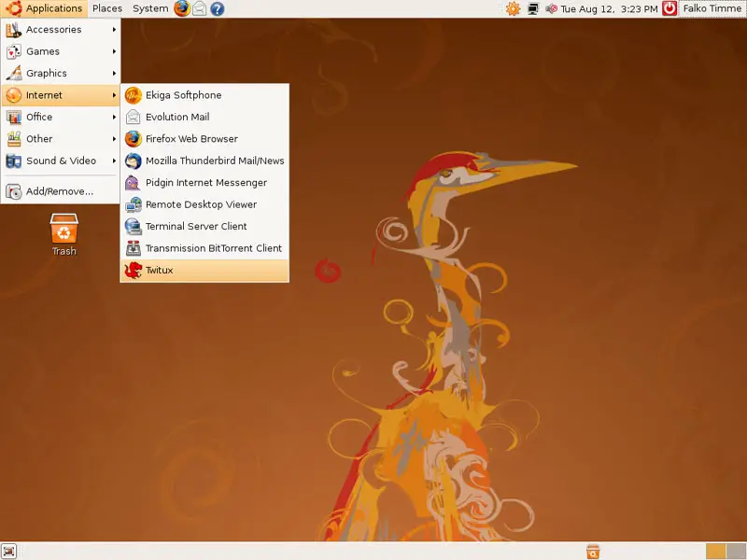Launch Transmission BitTorrent Client
This screenshot has height=560, width=747.
click(204, 248)
